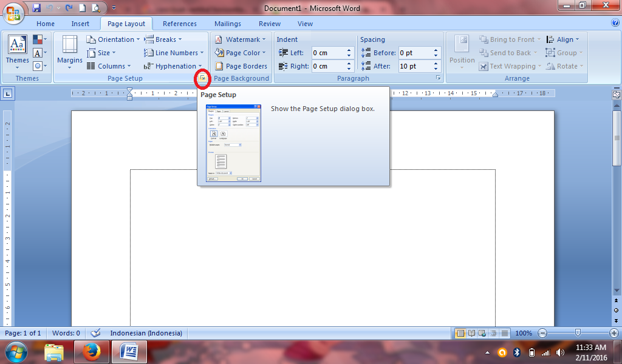Switch to Web Layout view
This screenshot has height=364, width=622.
pos(482,333)
